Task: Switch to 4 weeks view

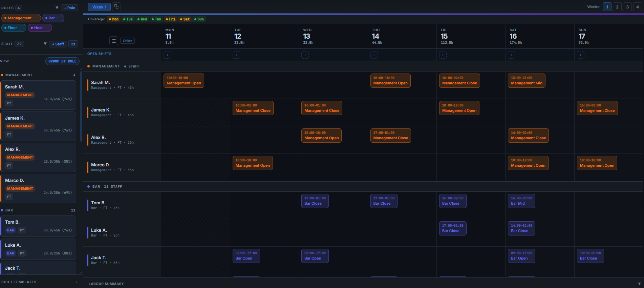Action: [x=638, y=7]
